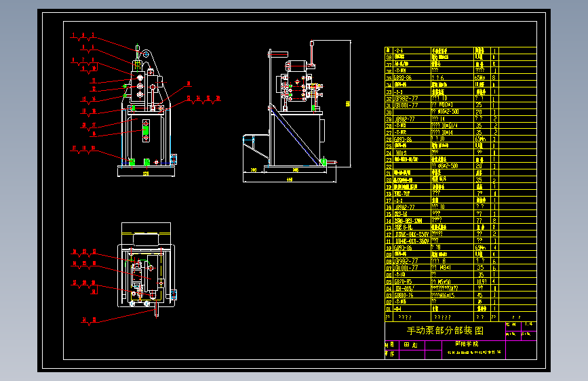Select GB93-86 in parts list row 10

(403, 247)
